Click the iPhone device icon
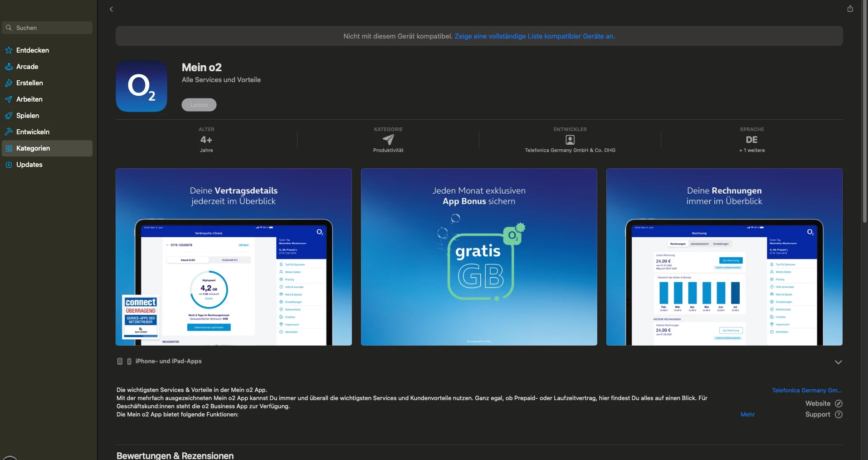 coord(129,362)
